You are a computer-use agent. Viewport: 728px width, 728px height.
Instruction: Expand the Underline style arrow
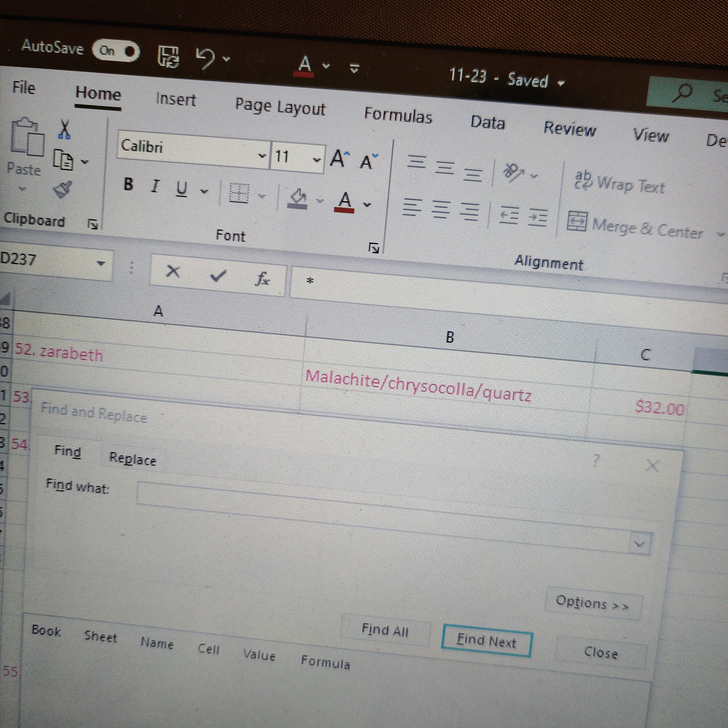pyautogui.click(x=204, y=192)
